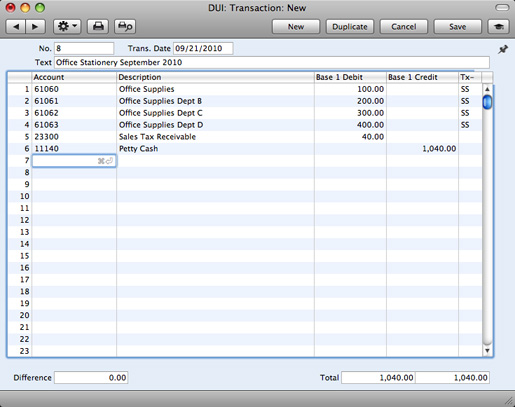Click the Print icon

click(x=98, y=26)
